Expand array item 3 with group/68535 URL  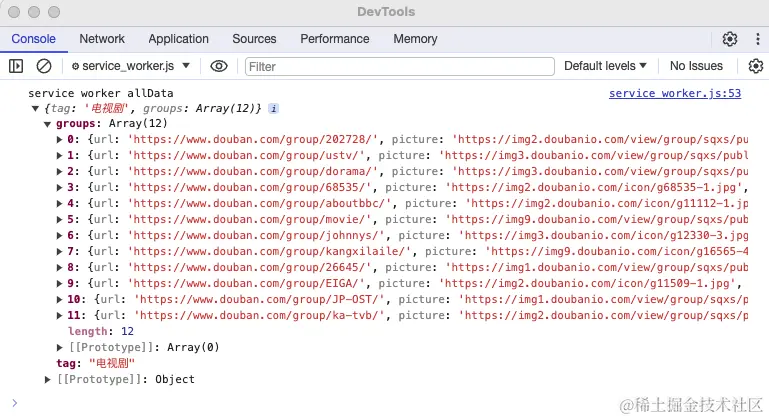(x=59, y=187)
